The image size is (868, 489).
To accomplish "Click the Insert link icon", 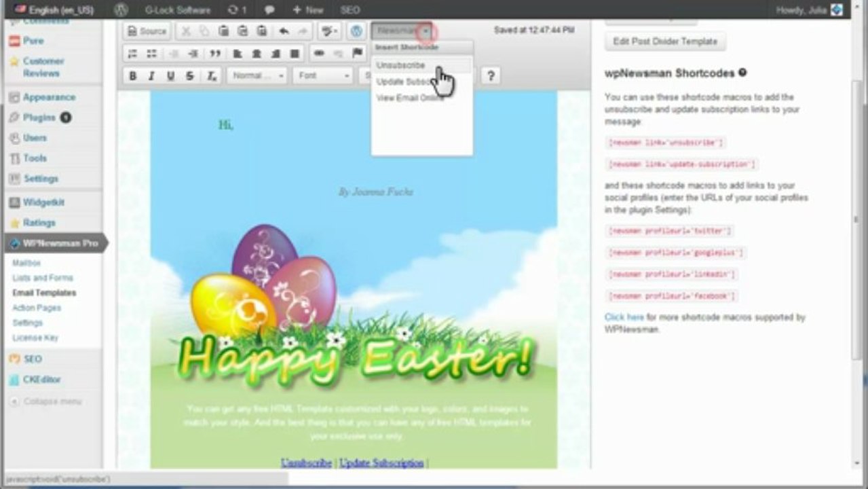I will [319, 54].
